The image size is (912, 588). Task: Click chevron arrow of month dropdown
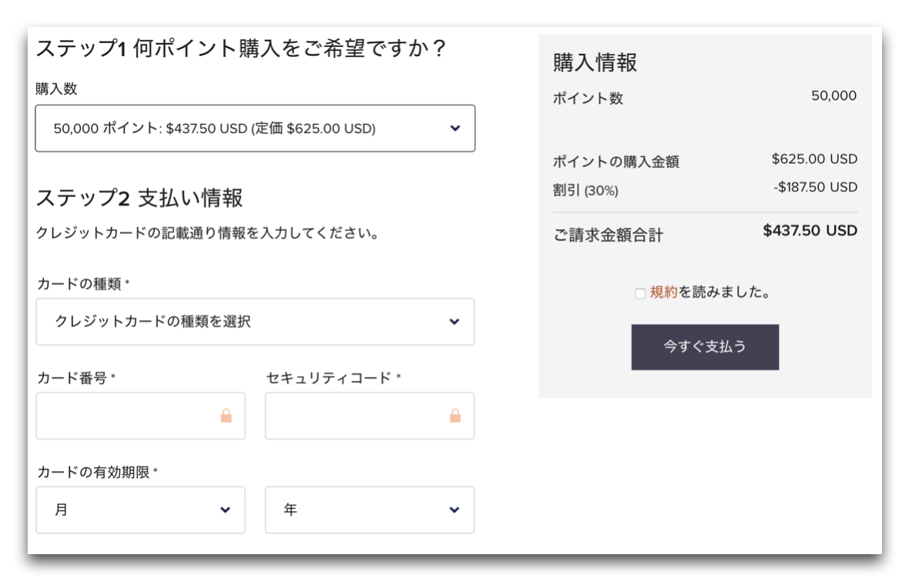point(225,510)
